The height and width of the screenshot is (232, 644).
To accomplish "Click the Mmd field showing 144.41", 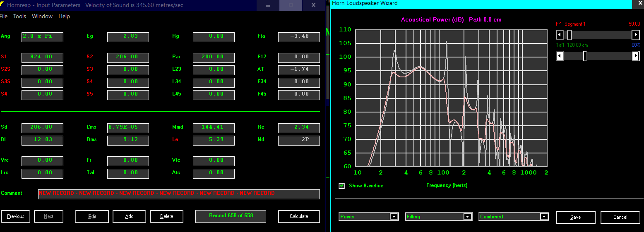I will click(x=214, y=128).
